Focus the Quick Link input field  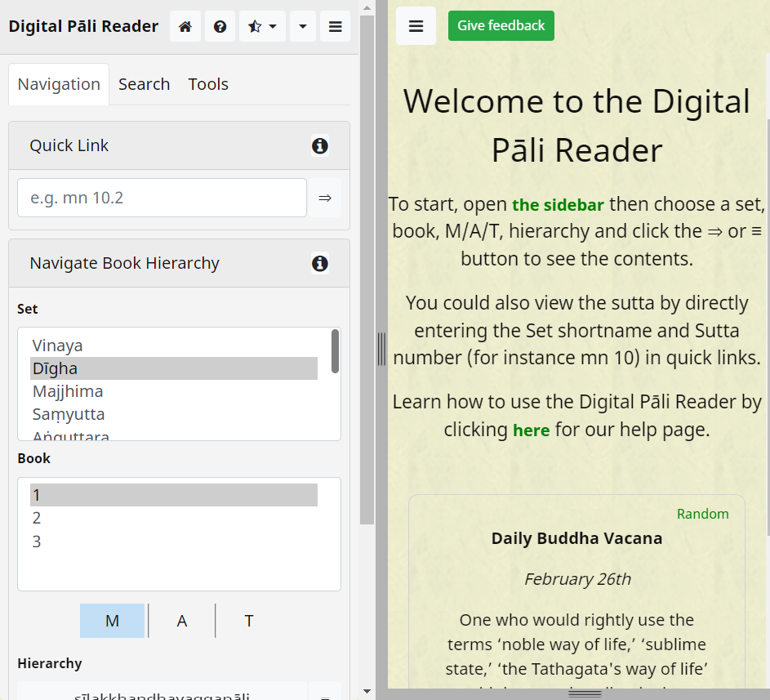[162, 198]
